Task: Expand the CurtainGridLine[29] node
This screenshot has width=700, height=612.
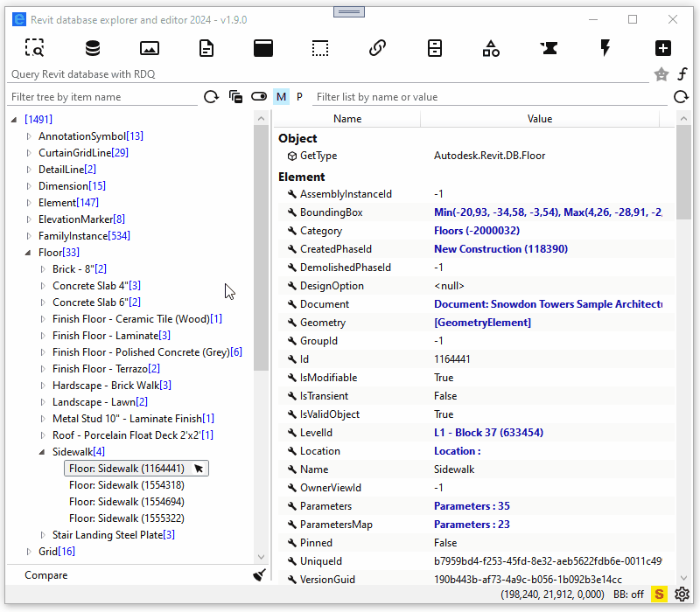Action: pos(29,152)
